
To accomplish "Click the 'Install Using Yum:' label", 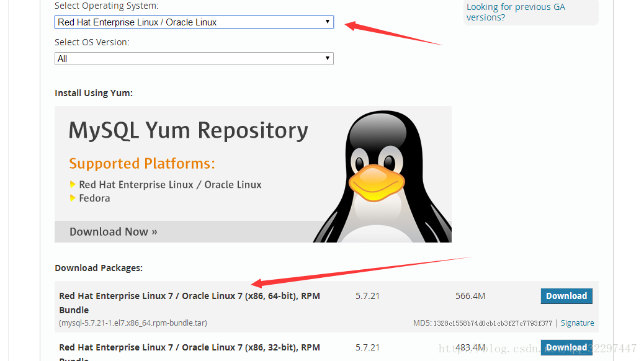I will (94, 93).
